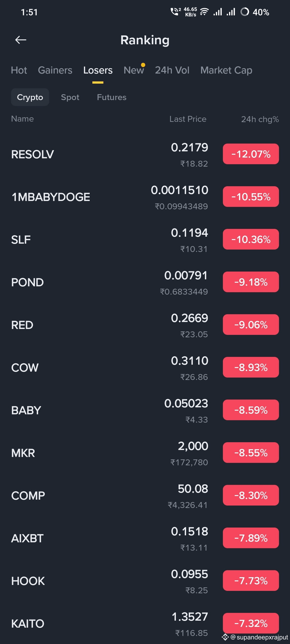Viewport: 290px width, 644px height.
Task: Open the battery indicator in status bar
Action: 255,12
